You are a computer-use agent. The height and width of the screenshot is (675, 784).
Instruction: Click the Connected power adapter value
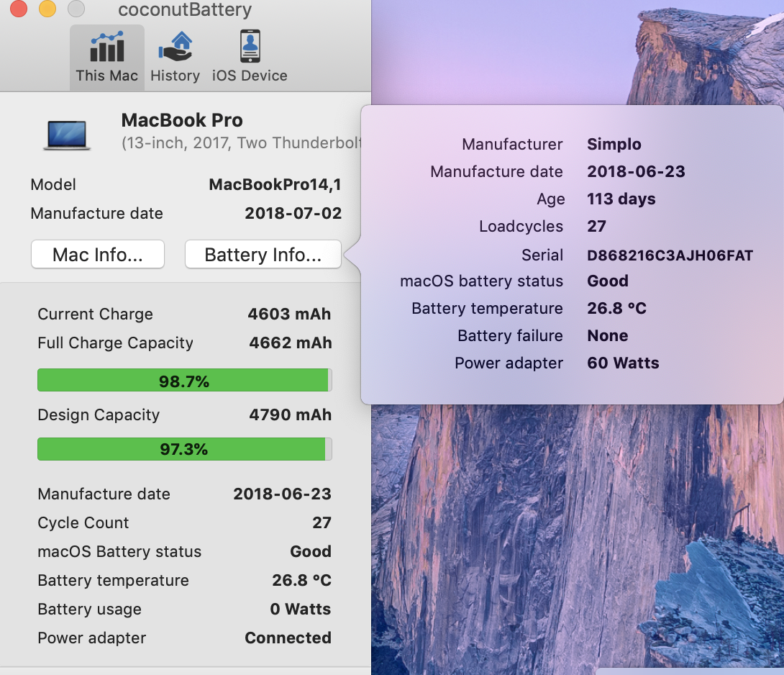click(288, 638)
